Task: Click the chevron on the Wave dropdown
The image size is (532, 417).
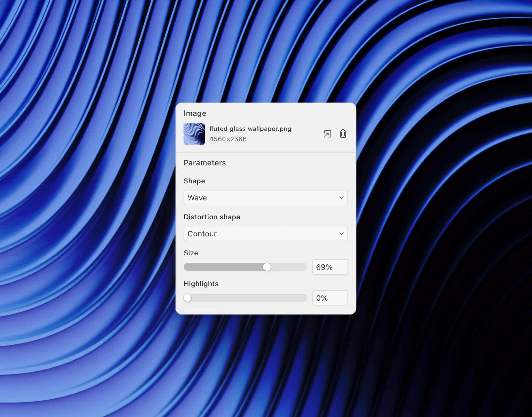Action: [341, 197]
